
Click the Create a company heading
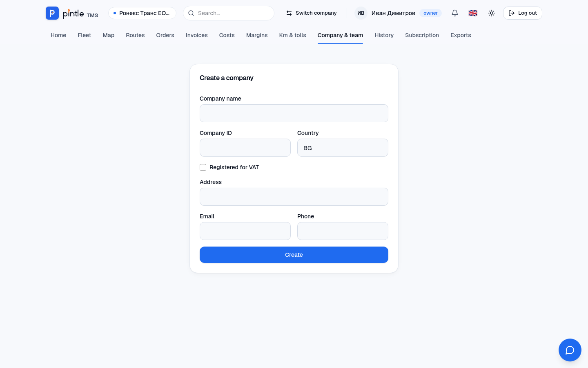[227, 78]
